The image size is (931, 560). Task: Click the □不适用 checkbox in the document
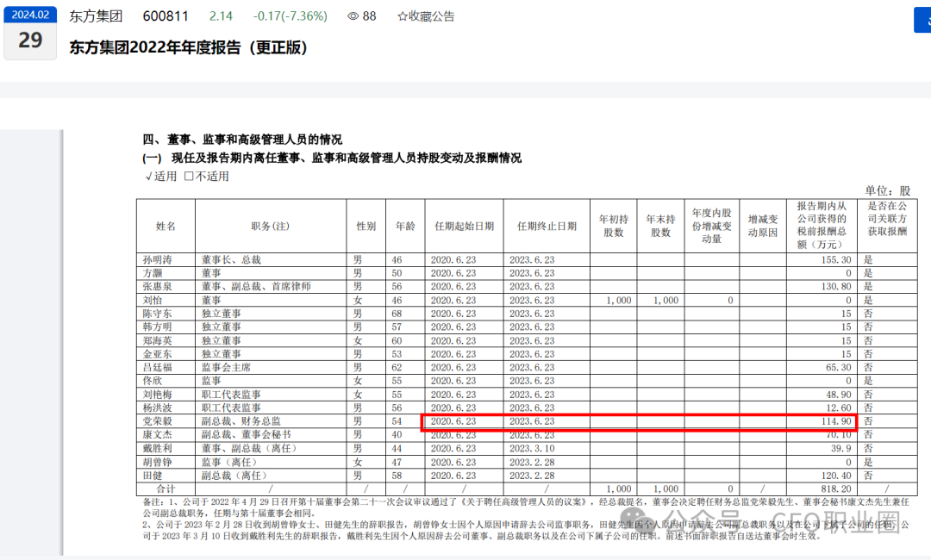pos(206,177)
